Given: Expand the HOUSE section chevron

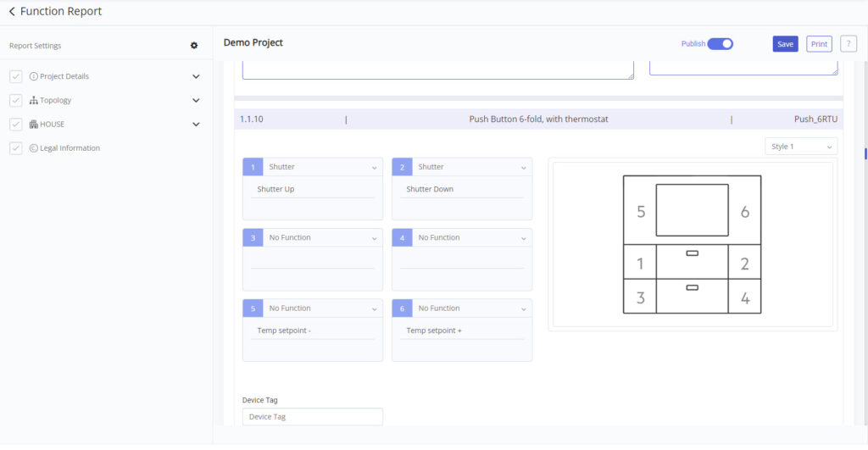Looking at the screenshot, I should (x=196, y=125).
